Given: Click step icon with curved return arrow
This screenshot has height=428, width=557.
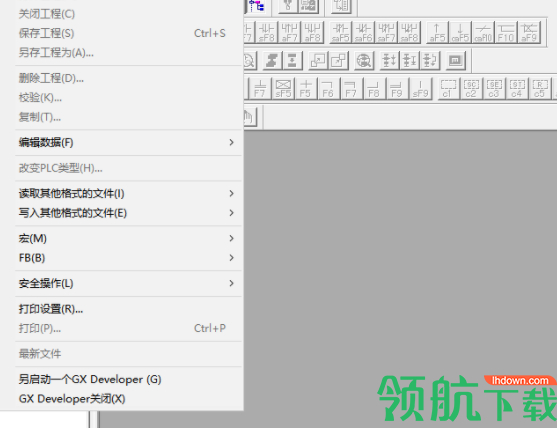Looking at the screenshot, I should click(430, 60).
